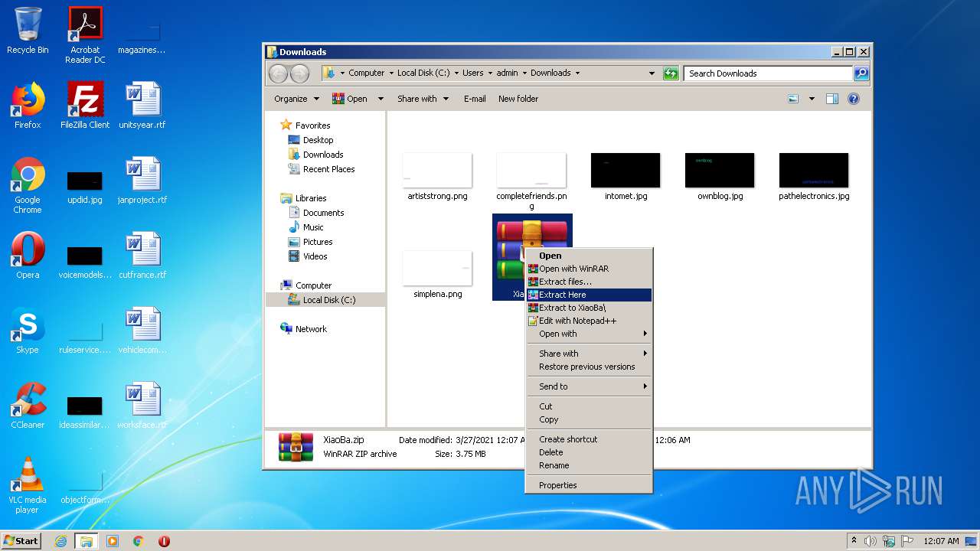Viewport: 980px width, 551px height.
Task: Expand breadcrumb arrow after Computer
Action: pos(390,73)
